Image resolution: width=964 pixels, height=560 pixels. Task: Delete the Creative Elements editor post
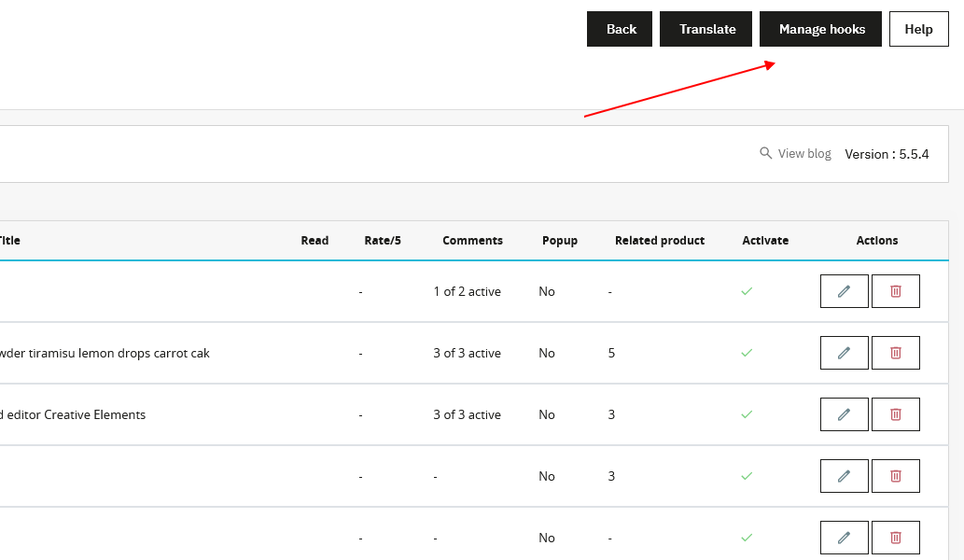(x=895, y=414)
